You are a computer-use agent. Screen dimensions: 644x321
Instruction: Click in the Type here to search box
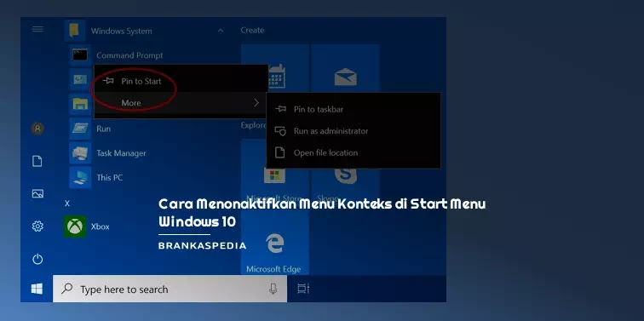click(170, 289)
